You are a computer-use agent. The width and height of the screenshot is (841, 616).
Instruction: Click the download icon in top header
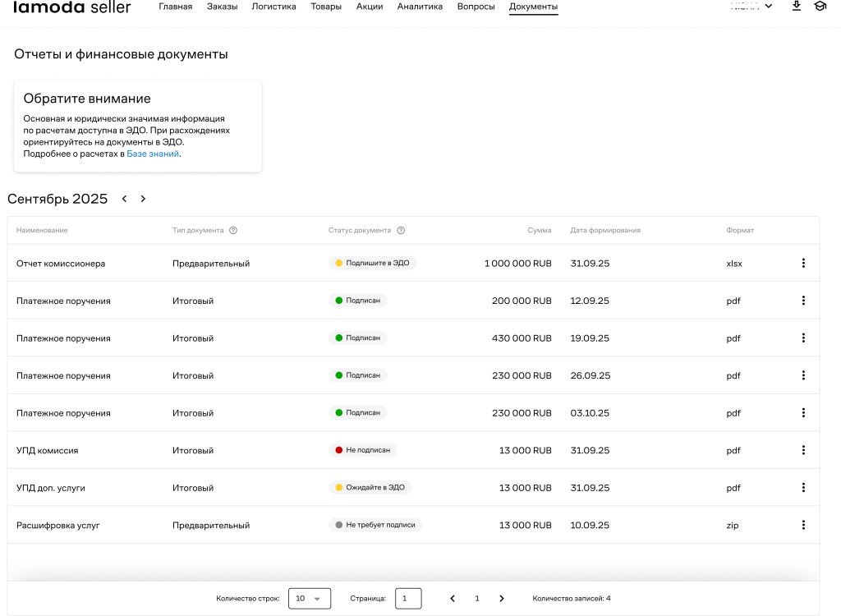[796, 7]
